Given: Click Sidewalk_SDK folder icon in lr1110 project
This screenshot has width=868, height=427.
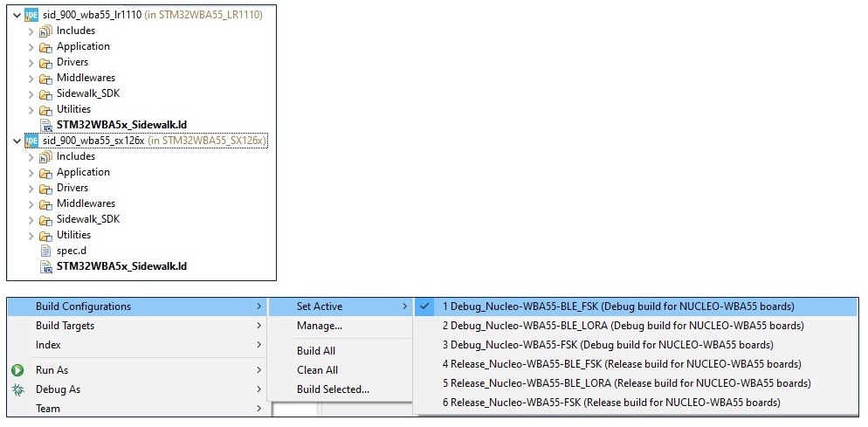Looking at the screenshot, I should [45, 93].
